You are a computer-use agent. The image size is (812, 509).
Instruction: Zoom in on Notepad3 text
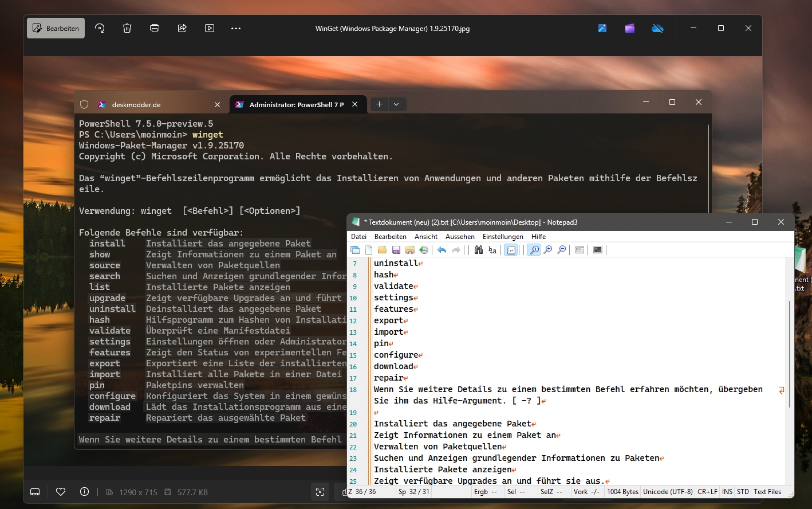548,250
